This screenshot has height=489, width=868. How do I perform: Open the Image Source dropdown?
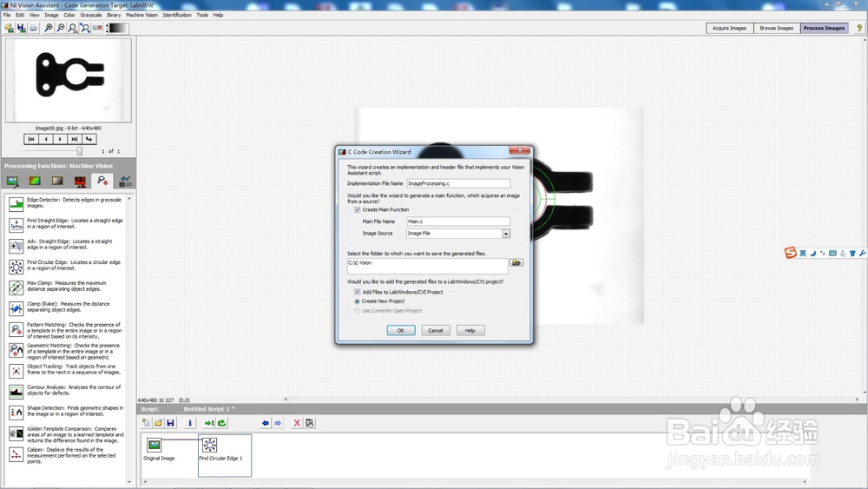coord(506,234)
